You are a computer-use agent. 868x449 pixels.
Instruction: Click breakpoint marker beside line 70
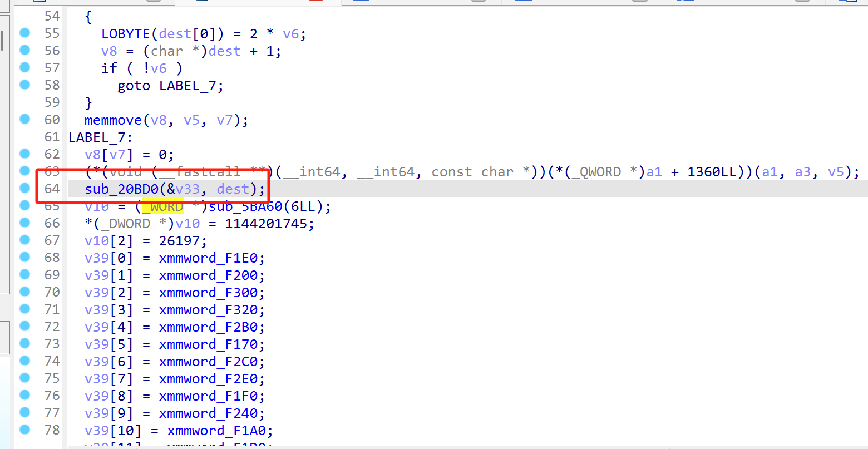coord(24,292)
